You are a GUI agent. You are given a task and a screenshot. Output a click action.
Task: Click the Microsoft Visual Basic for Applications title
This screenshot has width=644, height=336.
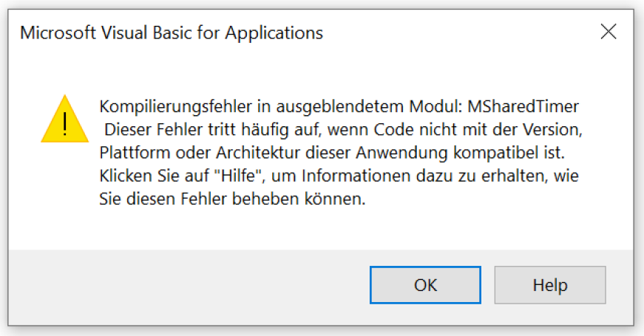(x=172, y=32)
